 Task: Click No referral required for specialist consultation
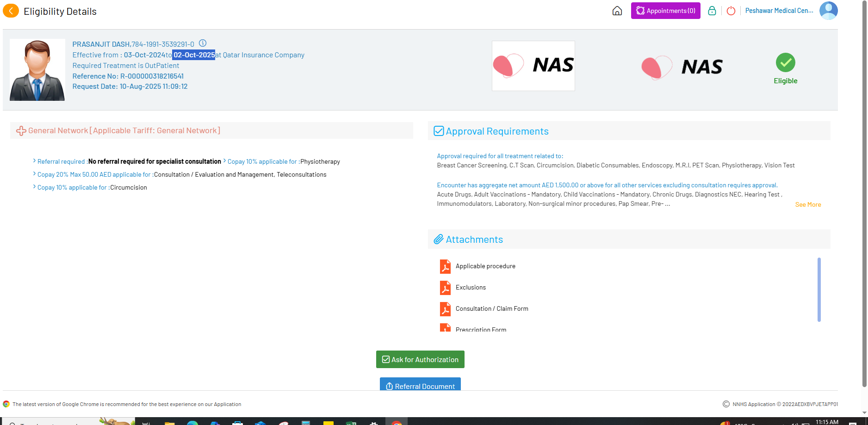click(155, 161)
